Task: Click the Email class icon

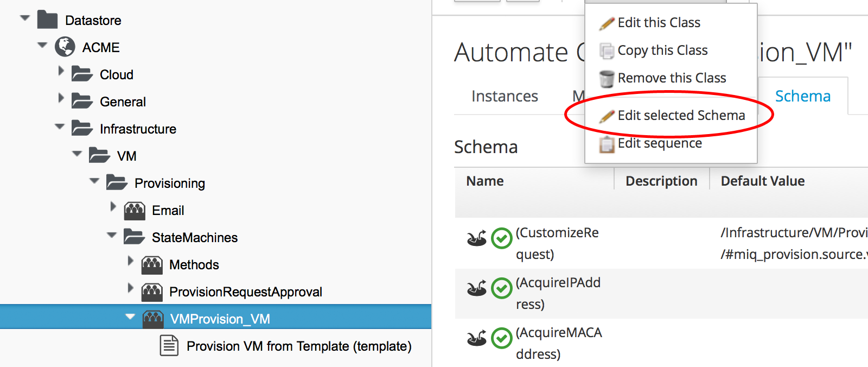Action: (135, 210)
